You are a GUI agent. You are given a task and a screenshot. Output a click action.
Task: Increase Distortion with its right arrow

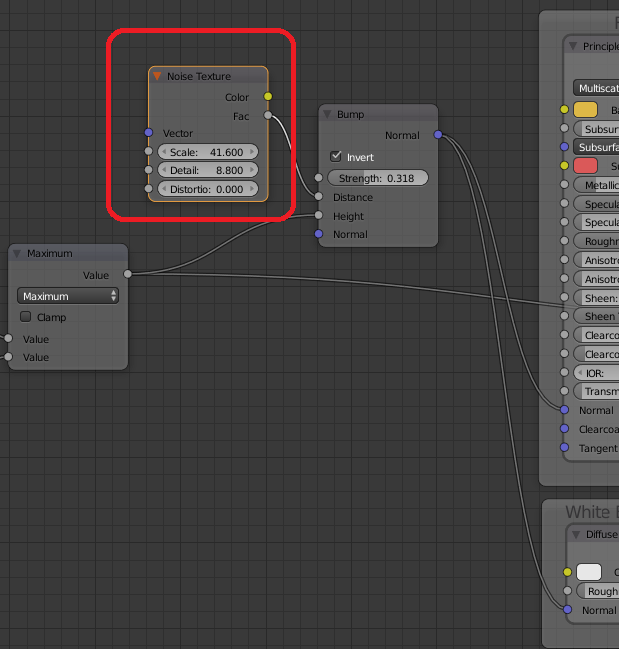coord(252,189)
